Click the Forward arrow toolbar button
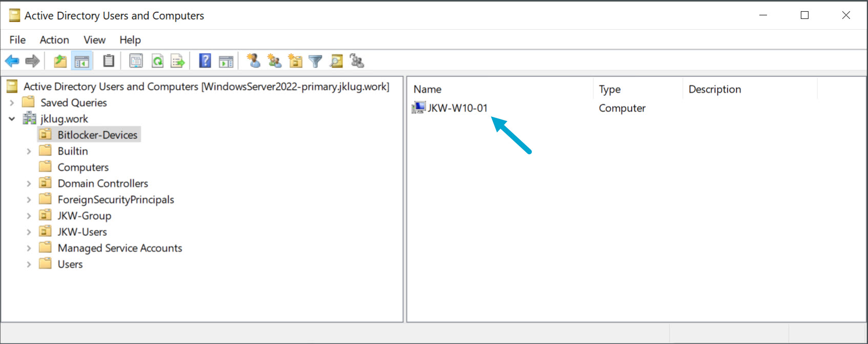This screenshot has width=868, height=344. pos(32,62)
